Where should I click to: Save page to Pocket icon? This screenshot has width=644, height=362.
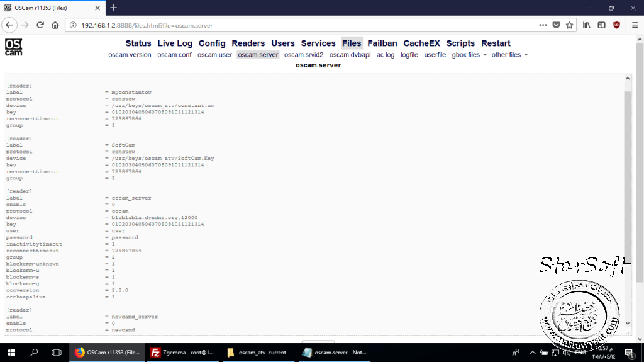coord(556,25)
